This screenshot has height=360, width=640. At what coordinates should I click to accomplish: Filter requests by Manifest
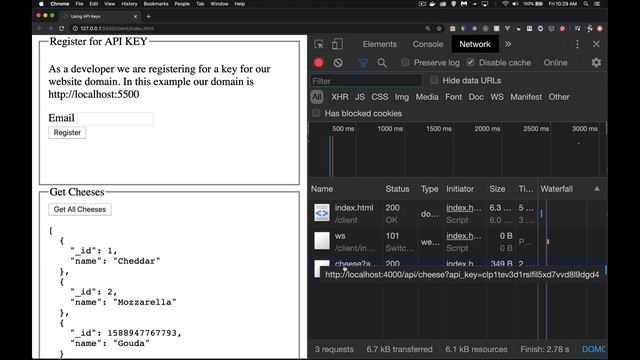(x=526, y=97)
